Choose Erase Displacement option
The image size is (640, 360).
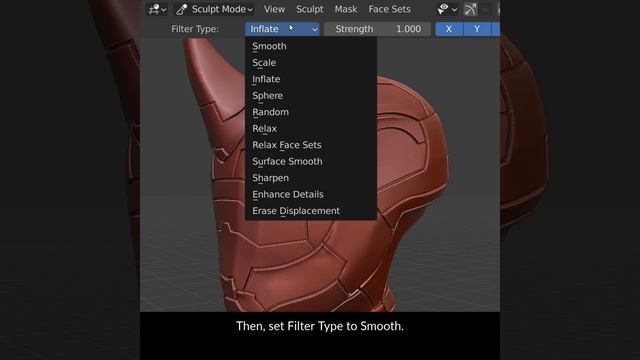(x=310, y=211)
